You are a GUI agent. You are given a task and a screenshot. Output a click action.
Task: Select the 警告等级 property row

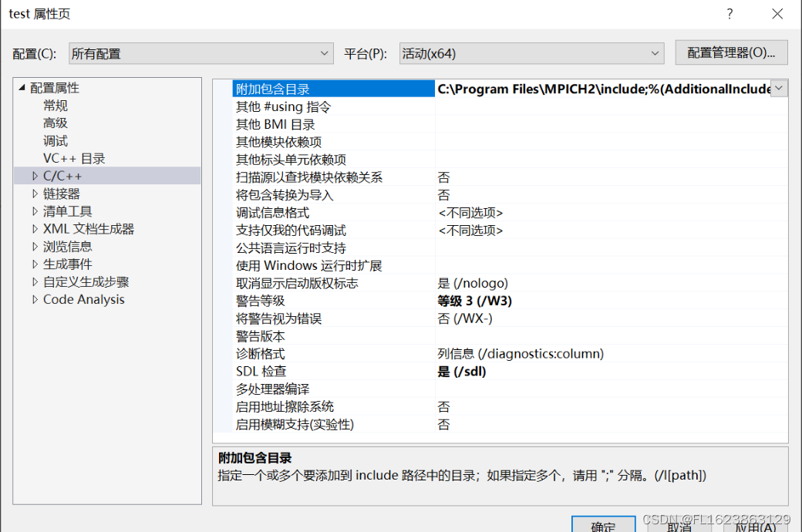pyautogui.click(x=308, y=300)
